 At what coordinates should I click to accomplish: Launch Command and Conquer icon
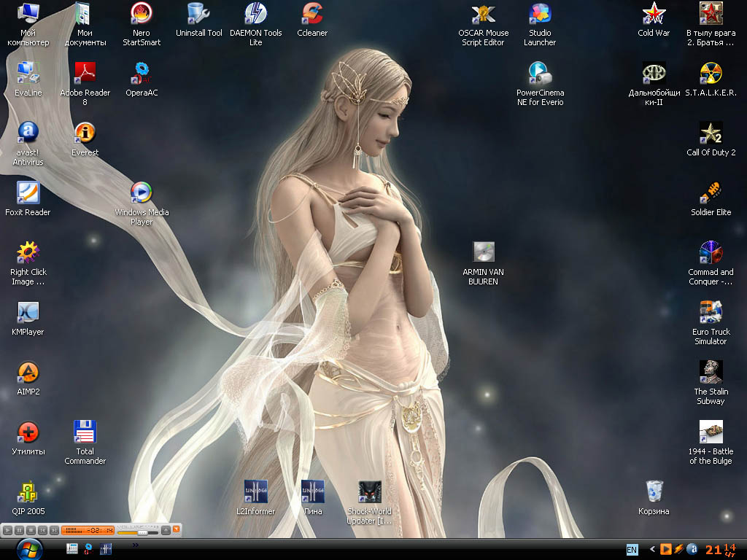click(711, 263)
